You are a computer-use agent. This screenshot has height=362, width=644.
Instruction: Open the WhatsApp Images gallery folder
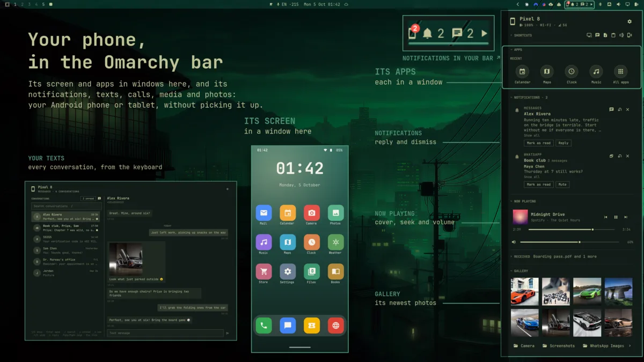(x=604, y=346)
